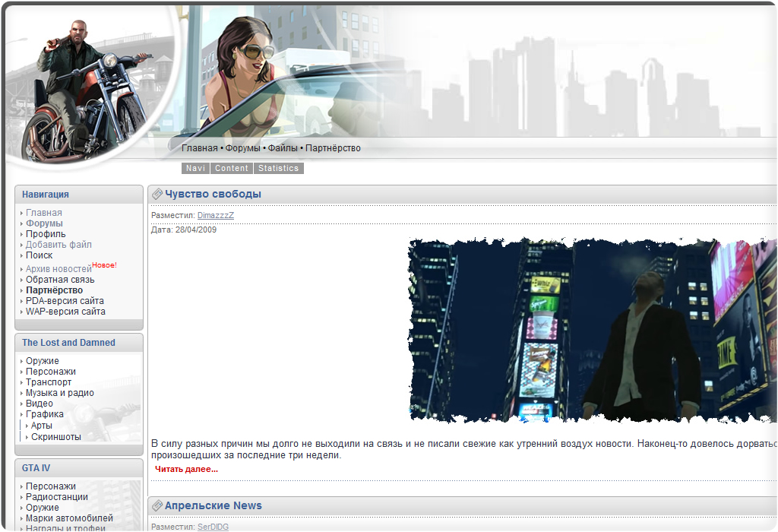
Task: Open Арты sub-item under Графика
Action: (42, 426)
